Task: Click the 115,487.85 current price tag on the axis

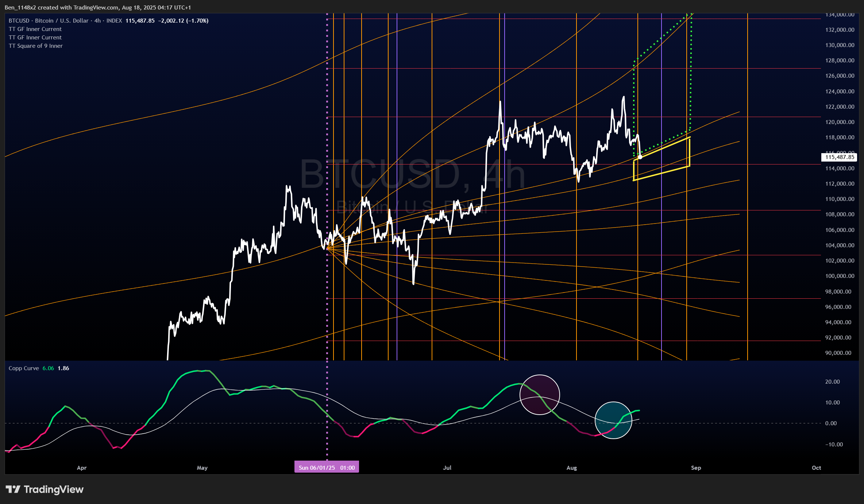Action: pyautogui.click(x=840, y=157)
